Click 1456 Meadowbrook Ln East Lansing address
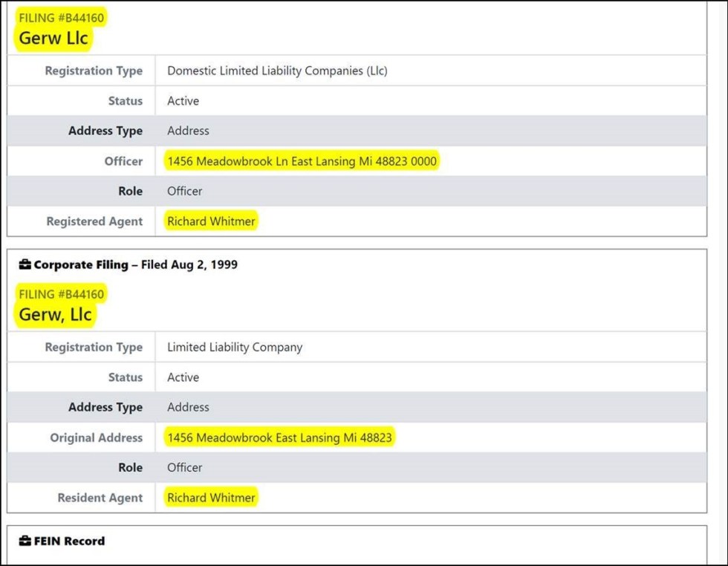 tap(302, 161)
